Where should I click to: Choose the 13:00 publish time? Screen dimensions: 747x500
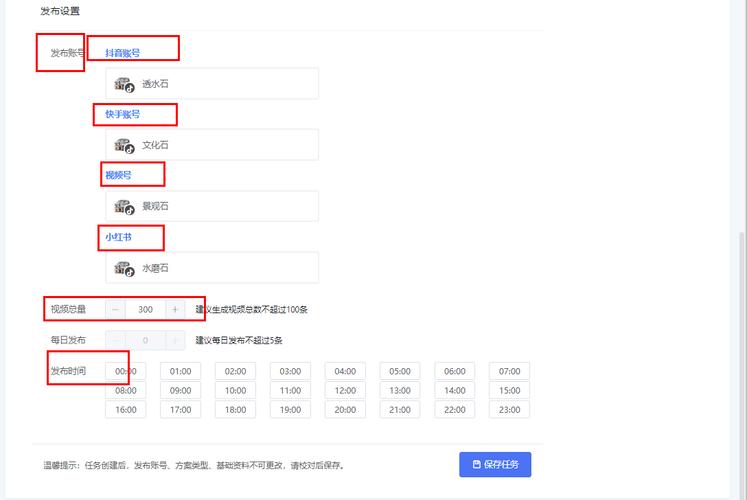[400, 390]
